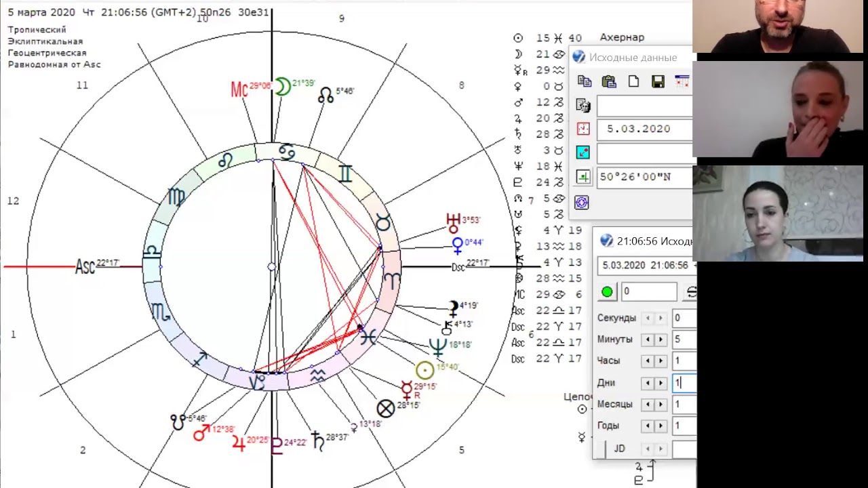Save data using the floppy disk icon
The height and width of the screenshot is (488, 868).
[x=658, y=81]
